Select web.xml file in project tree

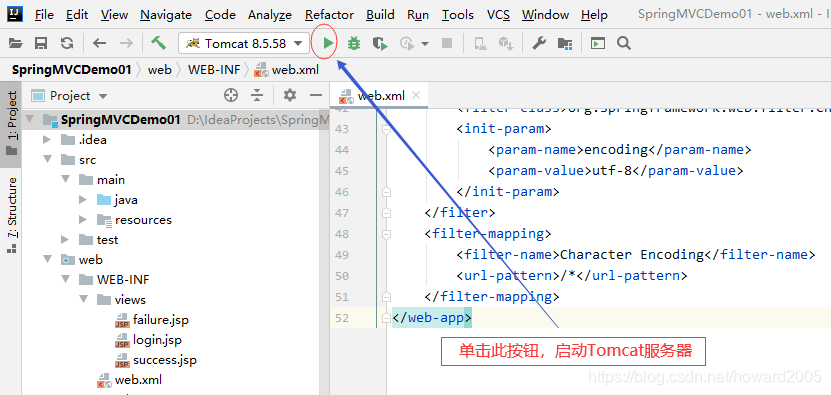[138, 380]
